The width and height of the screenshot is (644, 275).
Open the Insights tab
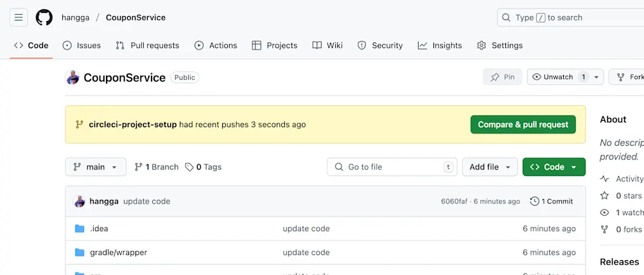(440, 46)
